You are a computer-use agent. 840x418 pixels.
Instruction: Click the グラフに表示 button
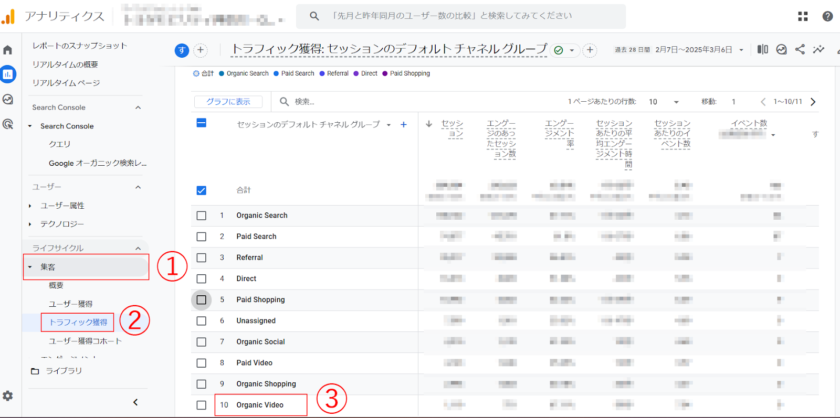(228, 101)
